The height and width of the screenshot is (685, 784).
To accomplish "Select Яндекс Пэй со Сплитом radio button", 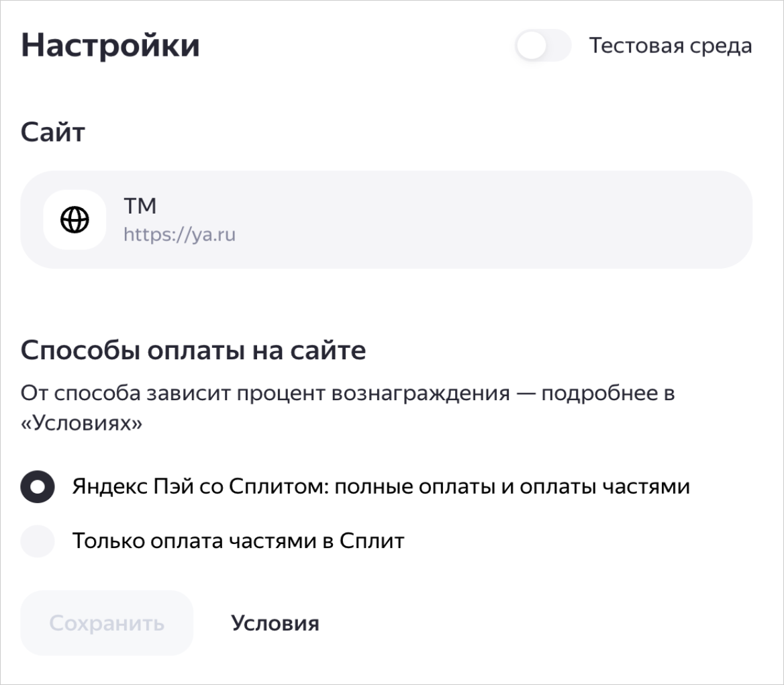I will pyautogui.click(x=38, y=486).
